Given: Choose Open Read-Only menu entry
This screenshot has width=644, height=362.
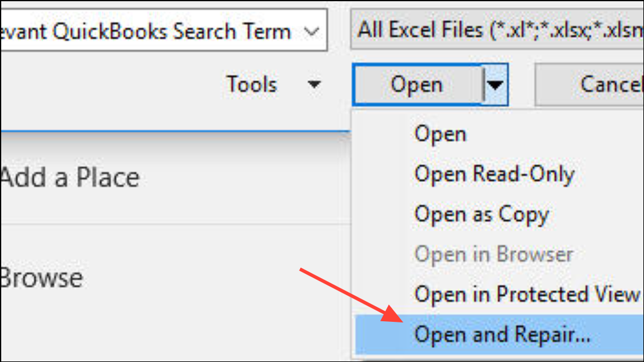Looking at the screenshot, I should (494, 175).
